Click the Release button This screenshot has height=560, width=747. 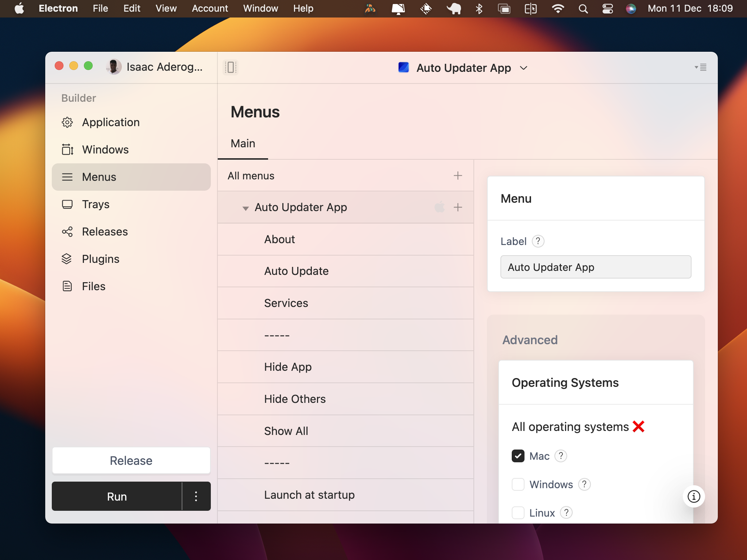[131, 460]
